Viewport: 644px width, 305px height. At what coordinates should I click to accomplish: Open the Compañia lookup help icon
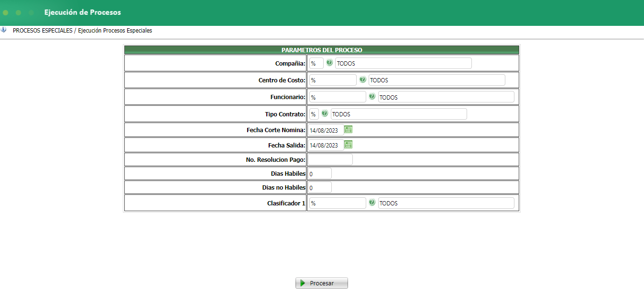(x=329, y=63)
